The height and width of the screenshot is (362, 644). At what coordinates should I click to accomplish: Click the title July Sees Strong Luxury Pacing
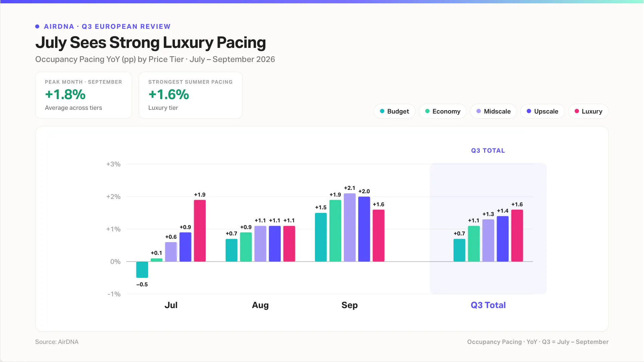pos(150,43)
